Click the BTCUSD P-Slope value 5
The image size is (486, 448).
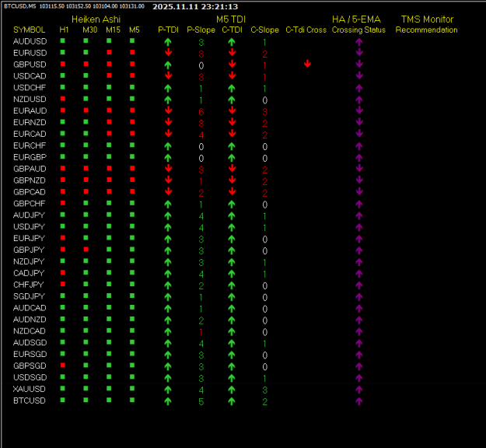201,402
